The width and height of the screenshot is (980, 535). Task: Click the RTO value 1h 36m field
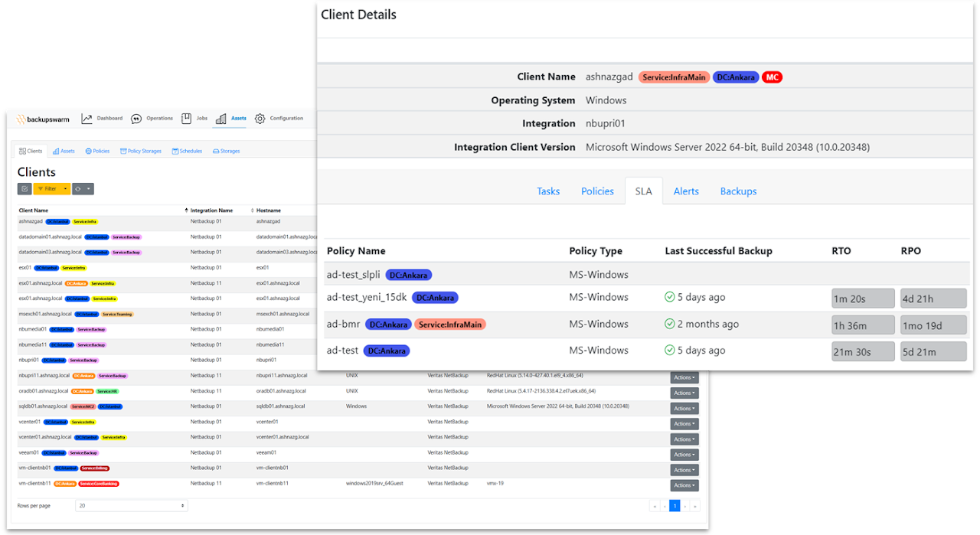coord(863,325)
